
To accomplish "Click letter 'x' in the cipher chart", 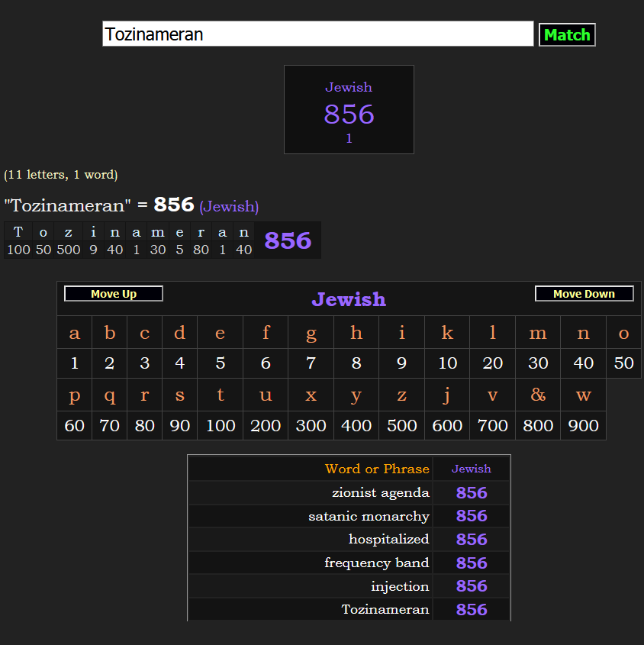I will click(x=311, y=395).
